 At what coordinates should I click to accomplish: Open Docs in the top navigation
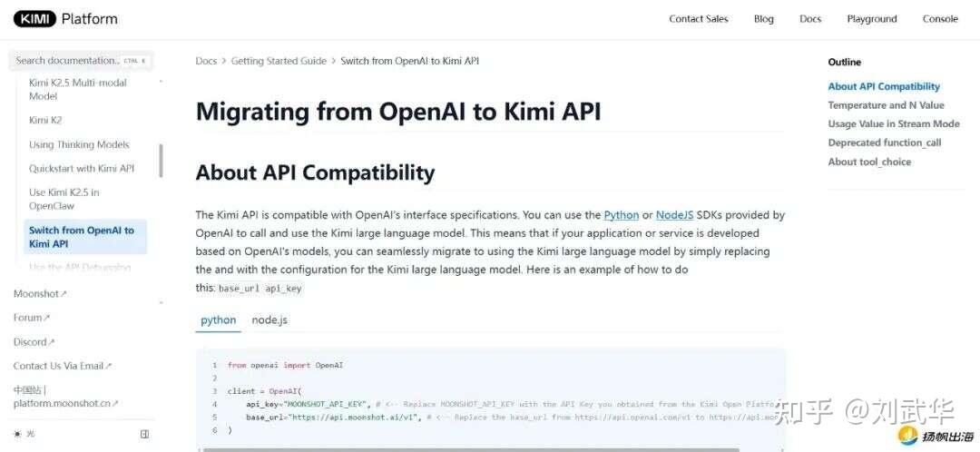point(810,19)
